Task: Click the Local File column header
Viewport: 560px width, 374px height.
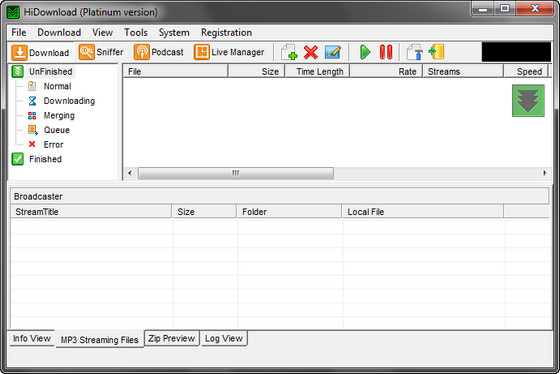Action: [423, 211]
